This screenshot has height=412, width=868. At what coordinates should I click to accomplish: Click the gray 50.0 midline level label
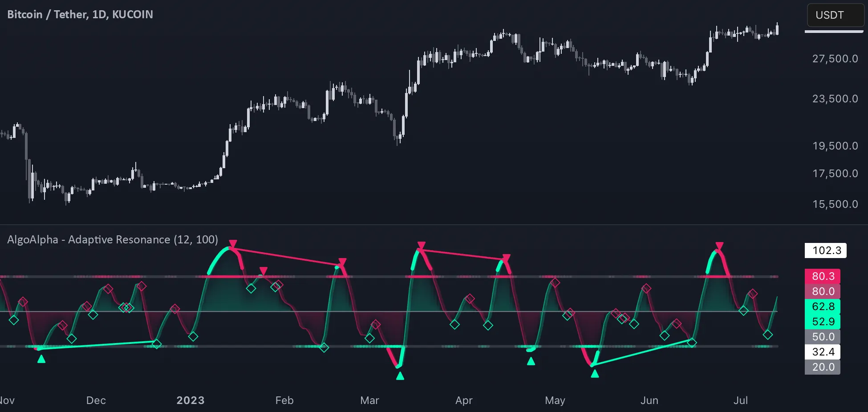(x=823, y=337)
